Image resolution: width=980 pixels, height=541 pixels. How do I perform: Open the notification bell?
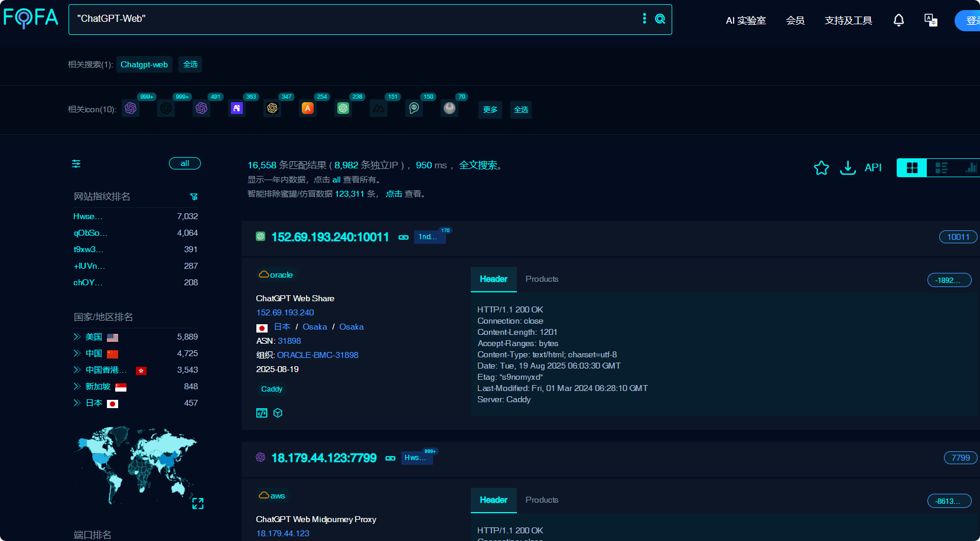pyautogui.click(x=898, y=20)
